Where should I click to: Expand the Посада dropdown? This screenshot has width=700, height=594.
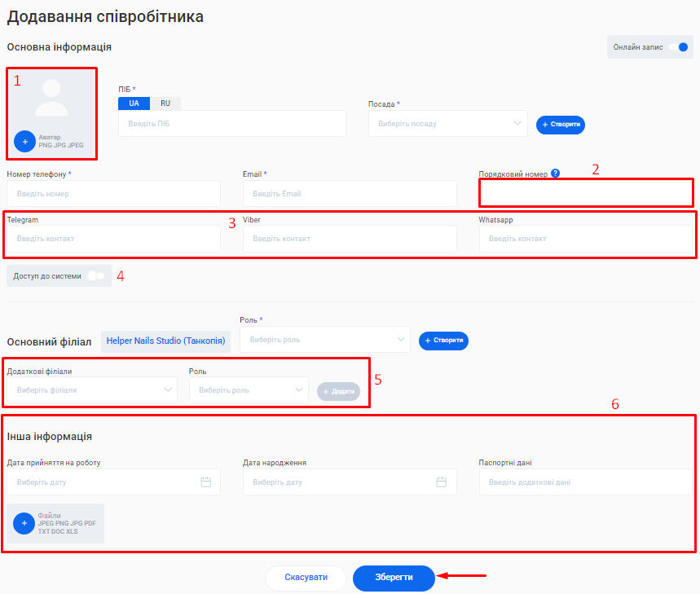tap(447, 124)
